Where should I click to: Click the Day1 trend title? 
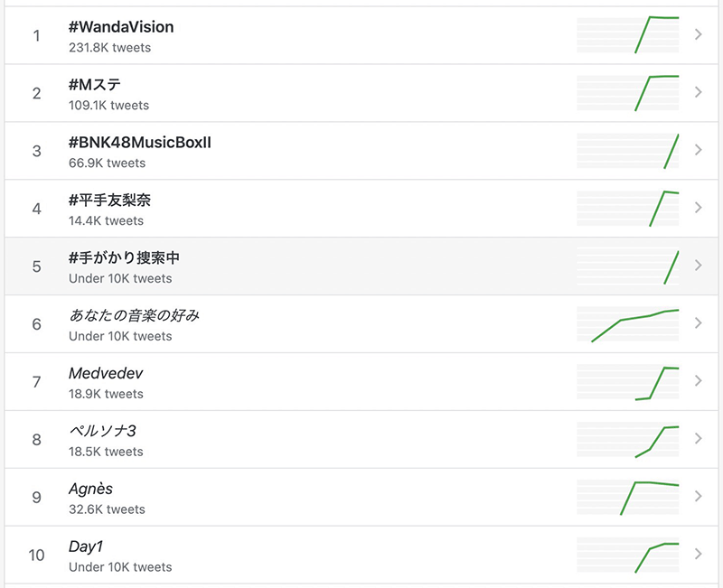tap(86, 547)
